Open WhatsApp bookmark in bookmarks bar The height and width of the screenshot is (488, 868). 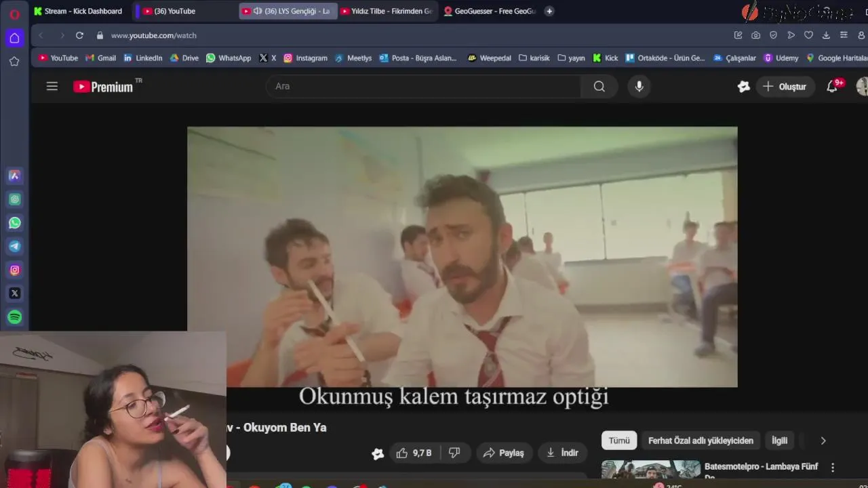coord(229,58)
